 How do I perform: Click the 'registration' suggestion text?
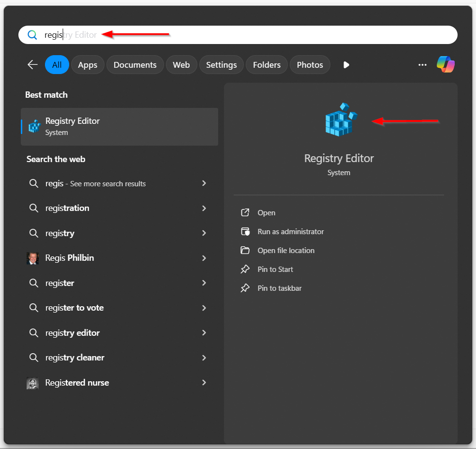point(67,208)
